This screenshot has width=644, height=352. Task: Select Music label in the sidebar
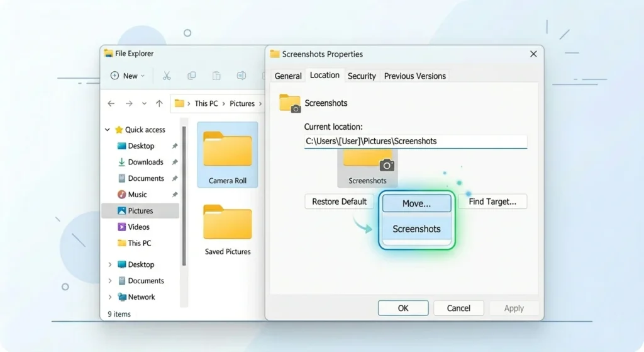[137, 195]
